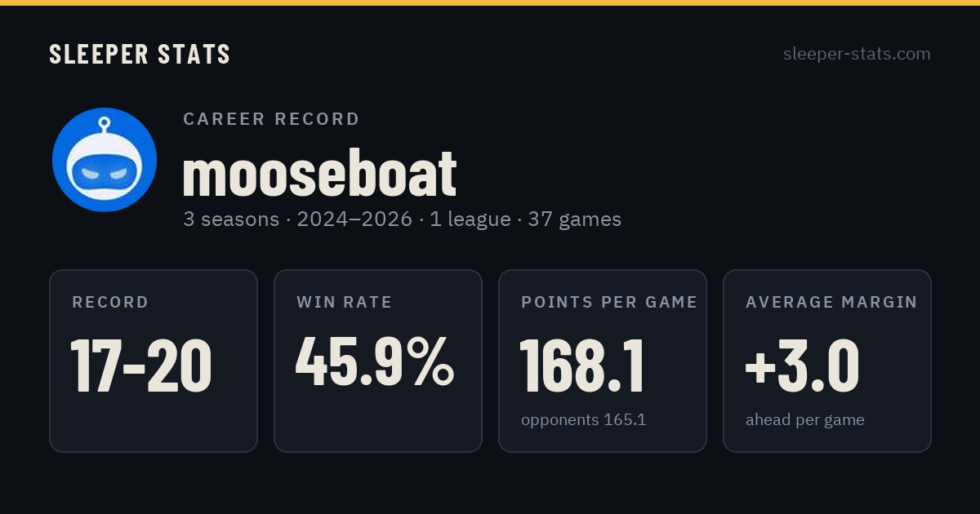Screen dimensions: 980x514
Task: Open the RECORD stat card
Action: coord(154,361)
